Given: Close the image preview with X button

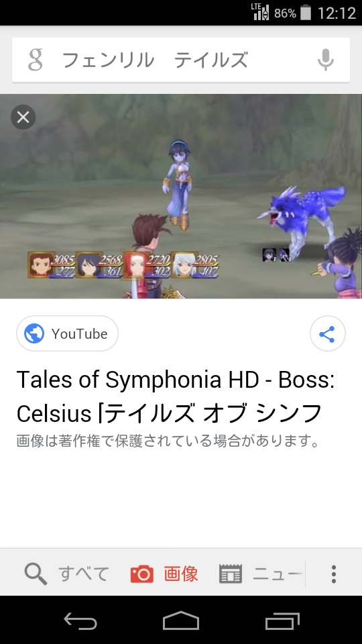Looking at the screenshot, I should pyautogui.click(x=23, y=117).
